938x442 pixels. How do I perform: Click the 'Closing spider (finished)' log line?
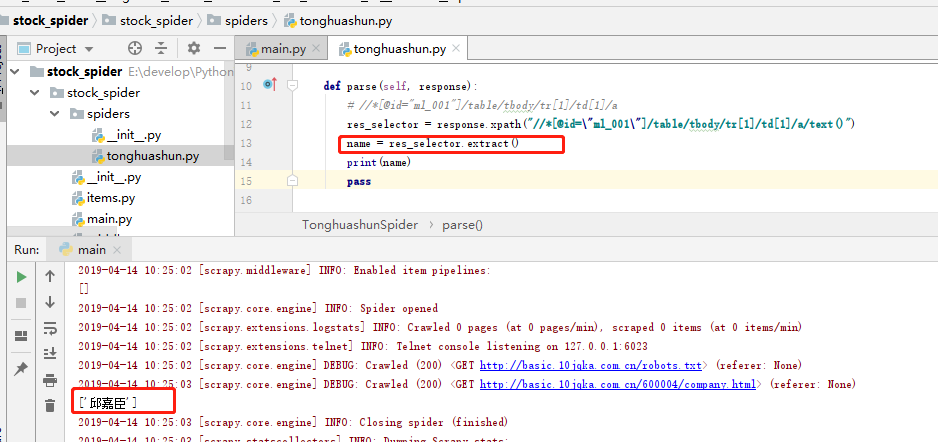tap(293, 422)
